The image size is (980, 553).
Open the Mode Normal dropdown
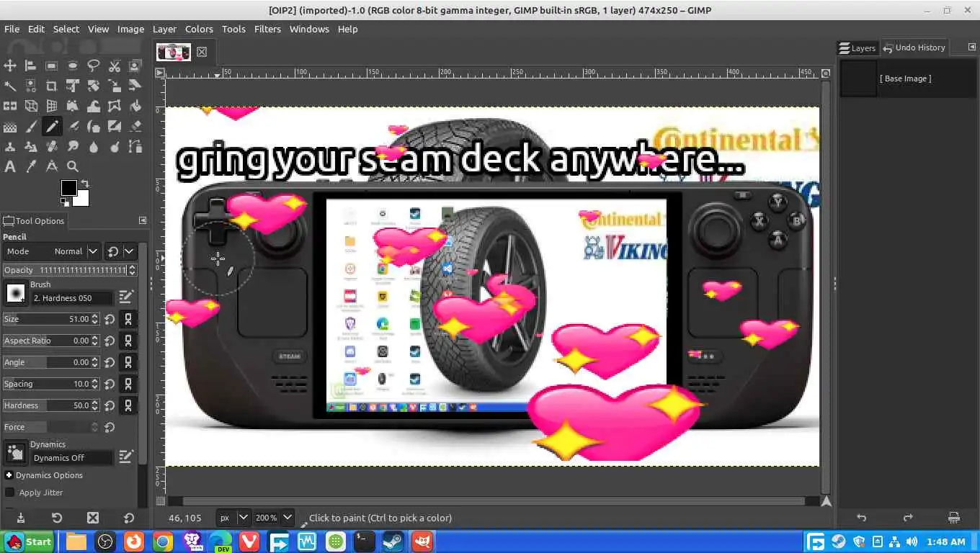(51, 251)
